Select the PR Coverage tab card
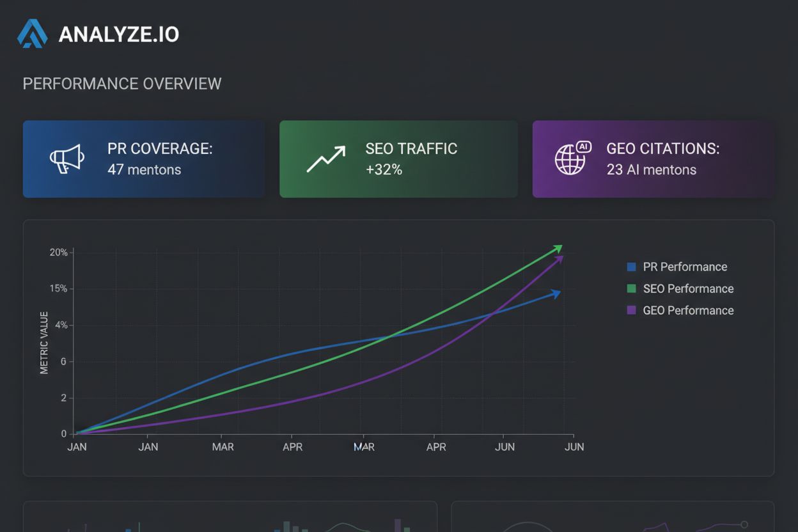The image size is (798, 532). click(143, 159)
